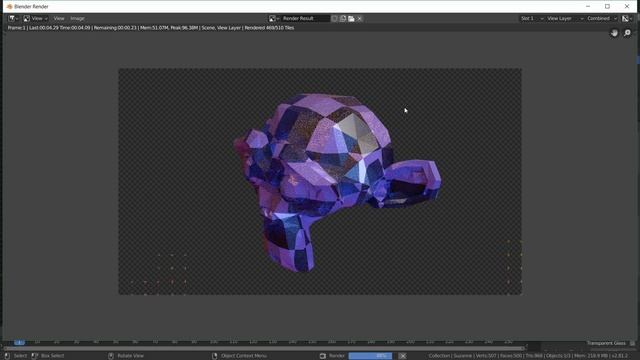Click the pan hand gizmo icon

tap(614, 33)
